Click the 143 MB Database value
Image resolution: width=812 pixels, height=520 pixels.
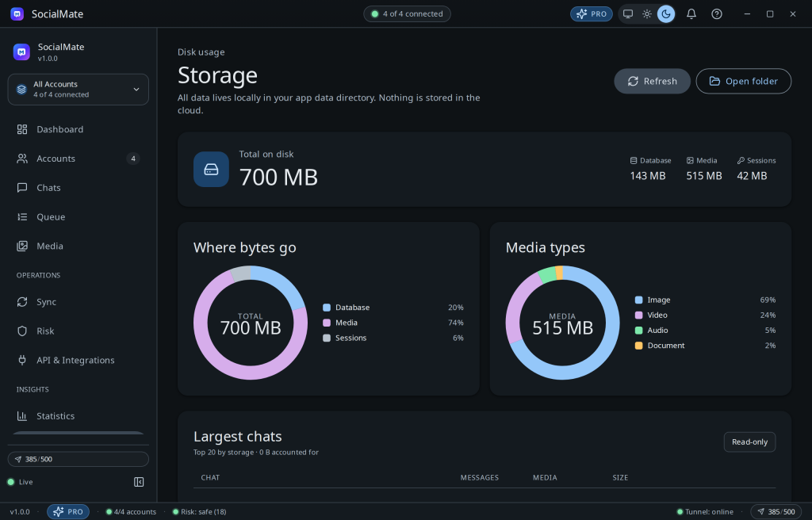click(x=647, y=176)
